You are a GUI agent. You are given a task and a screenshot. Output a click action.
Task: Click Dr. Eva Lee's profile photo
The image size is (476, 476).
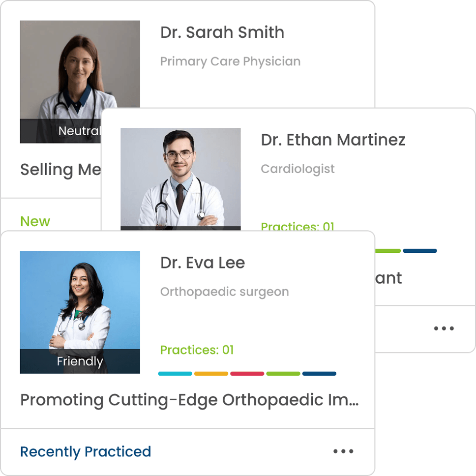pyautogui.click(x=80, y=312)
